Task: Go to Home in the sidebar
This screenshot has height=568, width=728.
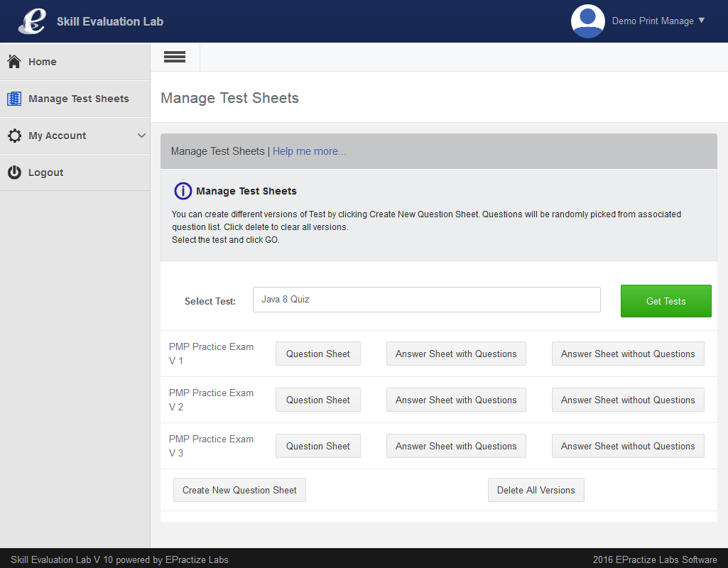Action: pyautogui.click(x=43, y=62)
